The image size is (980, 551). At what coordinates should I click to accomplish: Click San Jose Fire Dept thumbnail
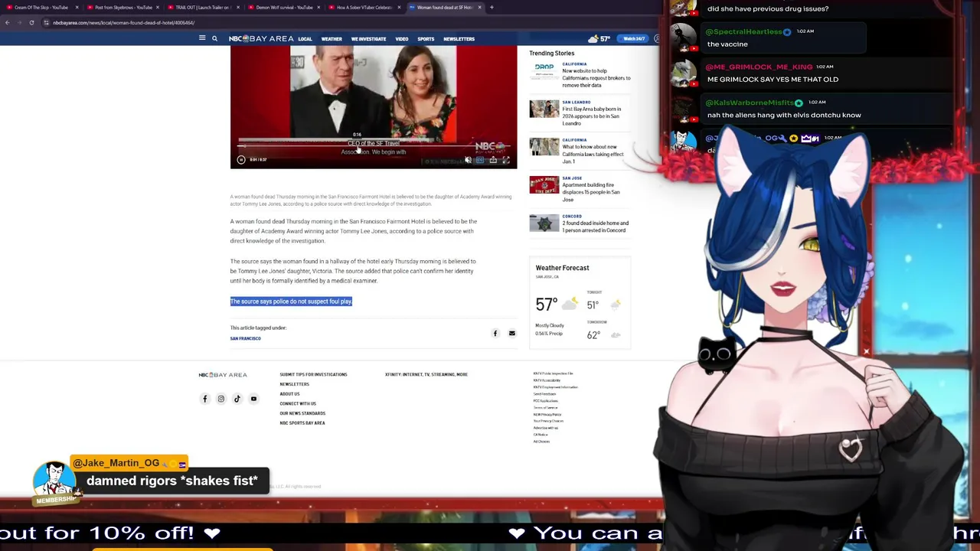(544, 185)
